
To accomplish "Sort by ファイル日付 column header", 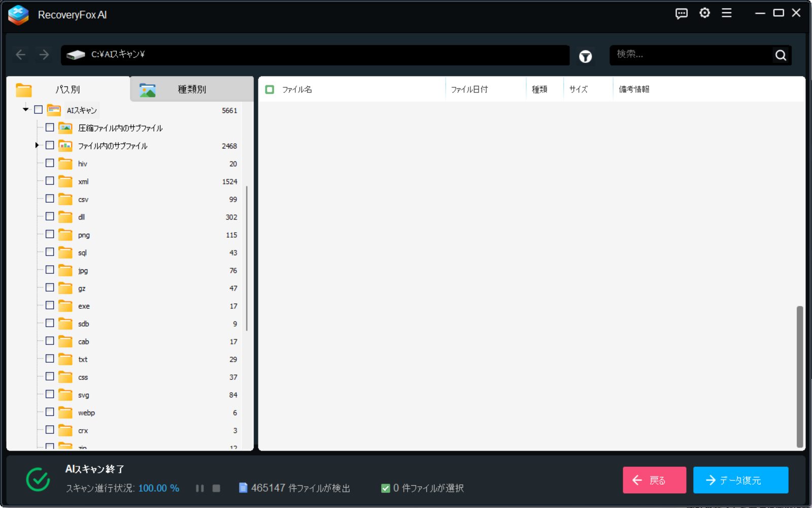I will [469, 89].
